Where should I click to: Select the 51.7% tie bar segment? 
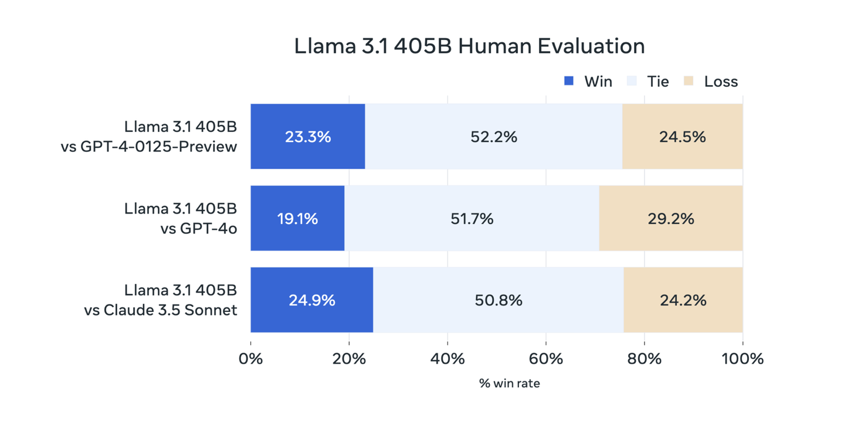click(472, 218)
